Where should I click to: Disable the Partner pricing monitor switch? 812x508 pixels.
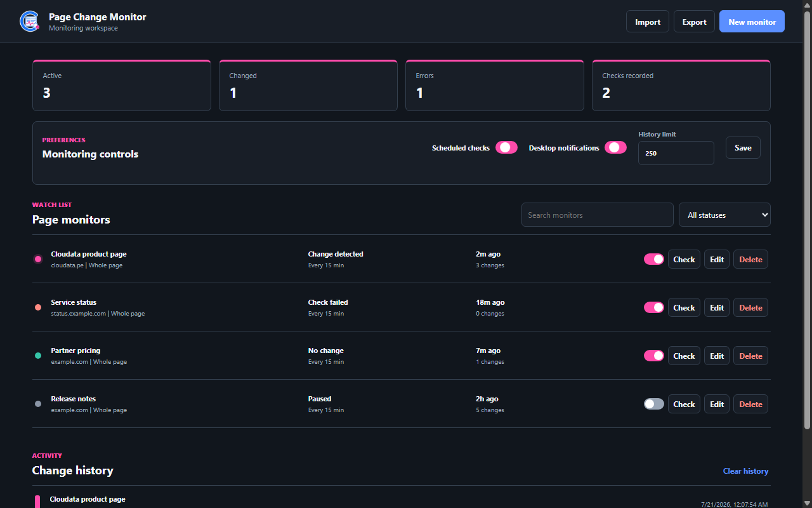[x=654, y=356]
